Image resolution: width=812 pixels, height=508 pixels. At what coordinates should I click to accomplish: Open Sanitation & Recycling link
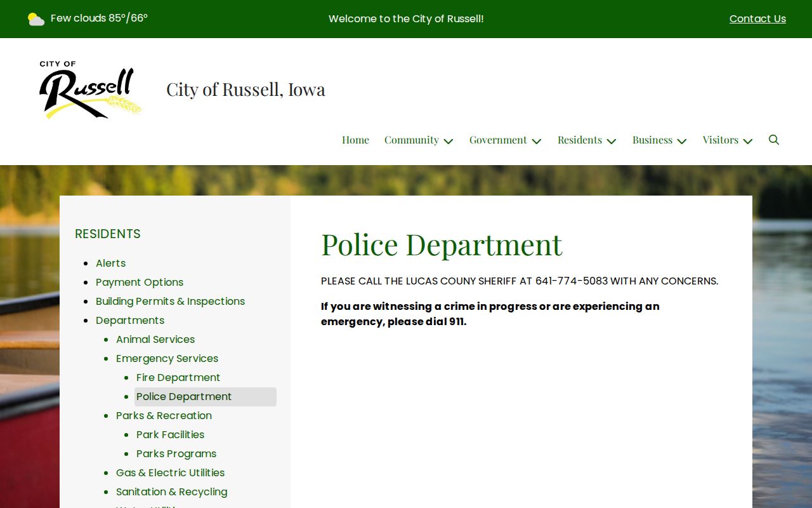click(x=171, y=491)
